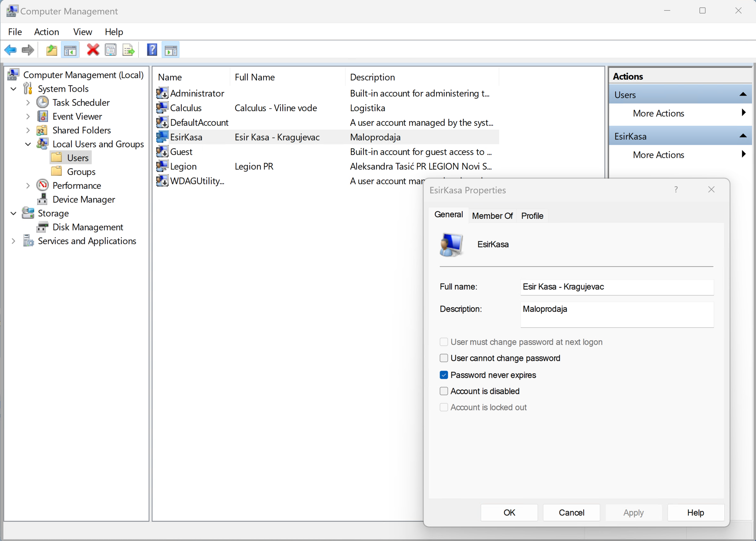756x541 pixels.
Task: Expand Services and Applications node
Action: point(13,241)
